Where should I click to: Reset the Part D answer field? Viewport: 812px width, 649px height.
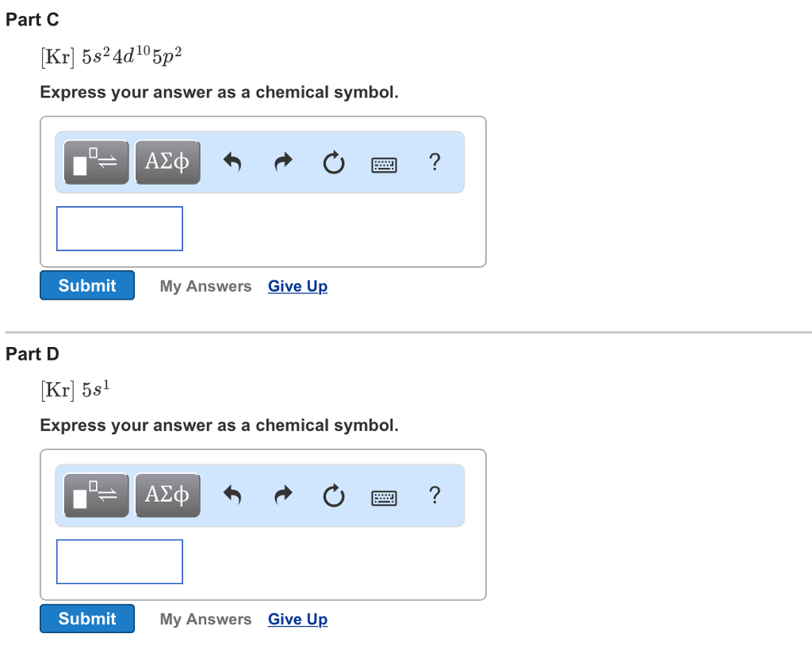(334, 496)
